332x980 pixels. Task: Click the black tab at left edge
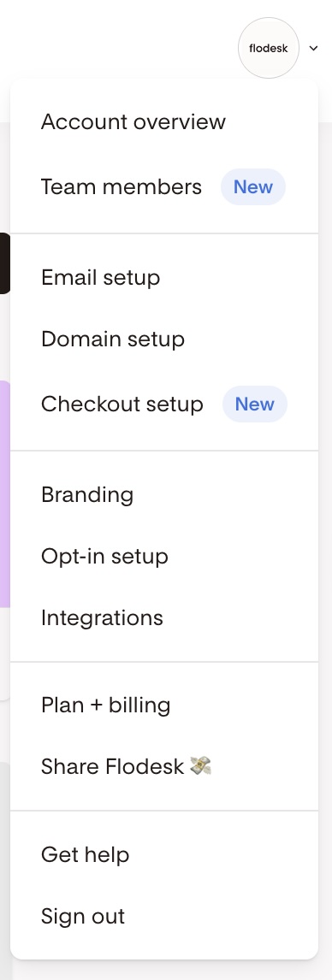[x=5, y=263]
